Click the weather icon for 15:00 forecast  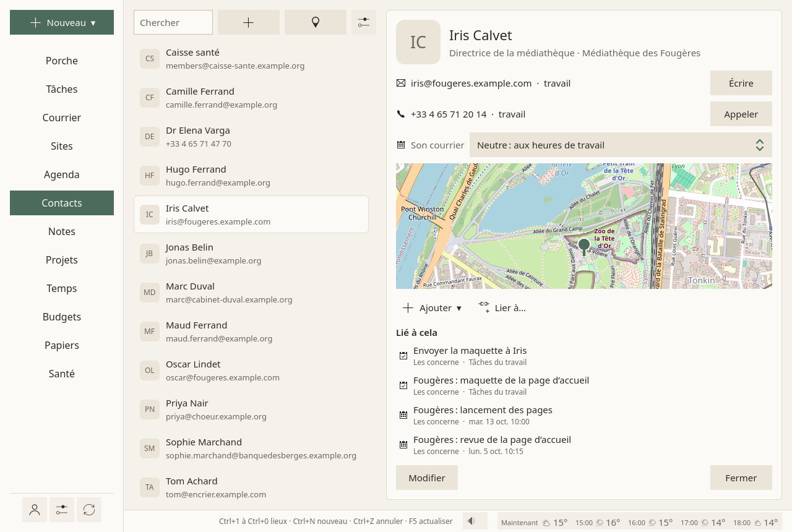coord(600,523)
